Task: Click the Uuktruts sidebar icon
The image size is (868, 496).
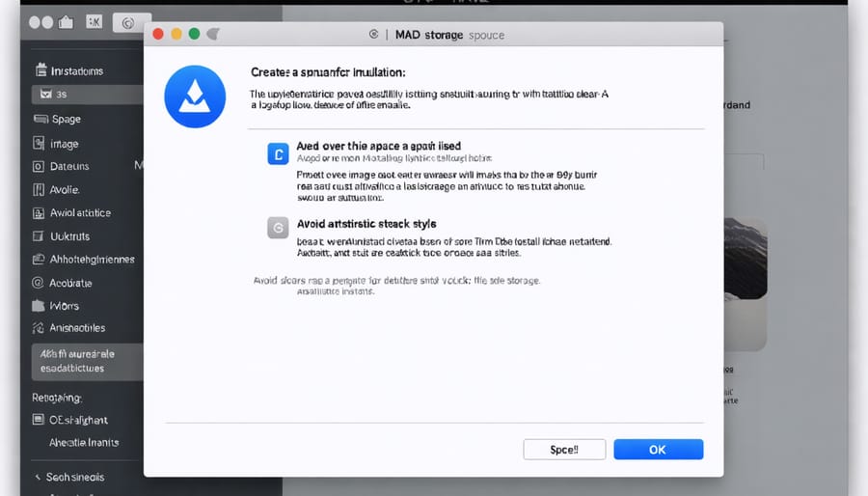Action: point(39,236)
